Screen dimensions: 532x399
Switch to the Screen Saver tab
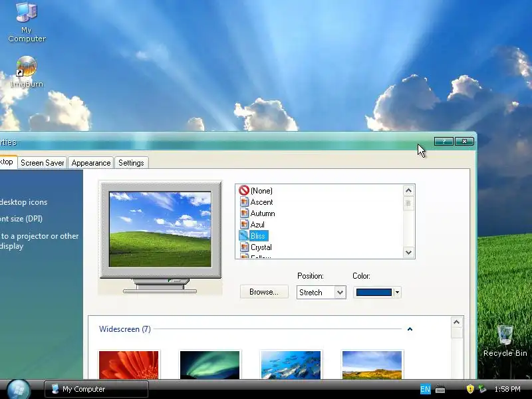(43, 163)
